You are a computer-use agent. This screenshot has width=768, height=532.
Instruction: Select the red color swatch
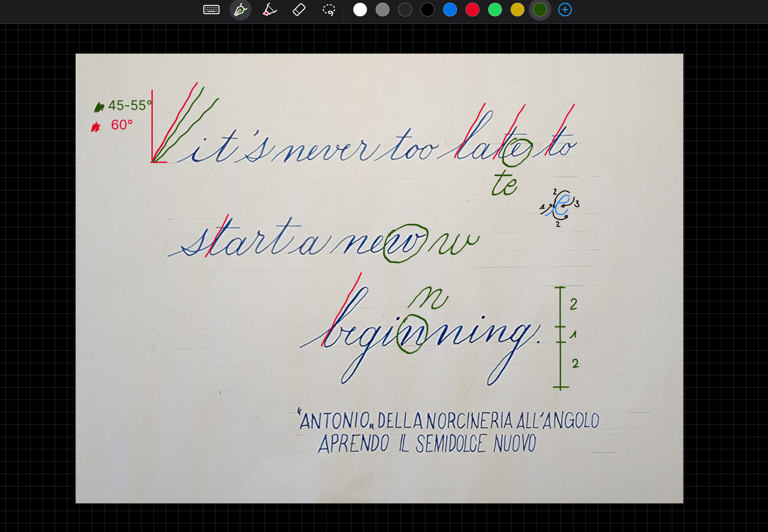472,10
